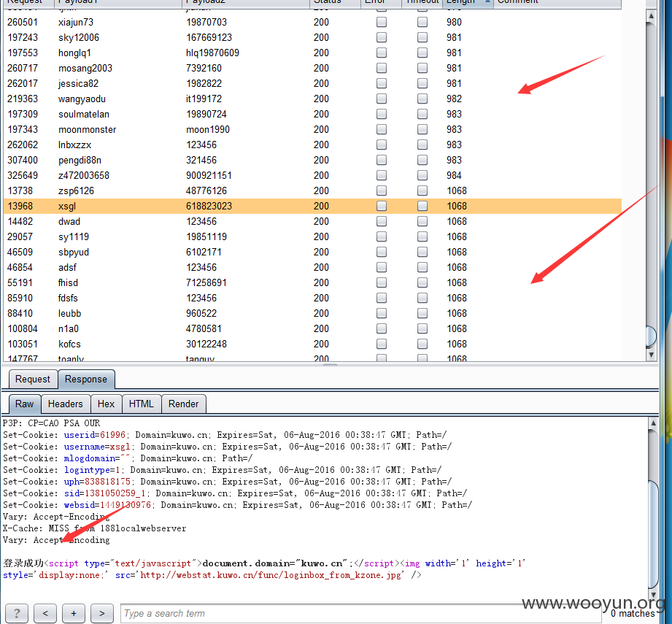
Task: Select highlighted row with payload xsgl
Action: (312, 206)
